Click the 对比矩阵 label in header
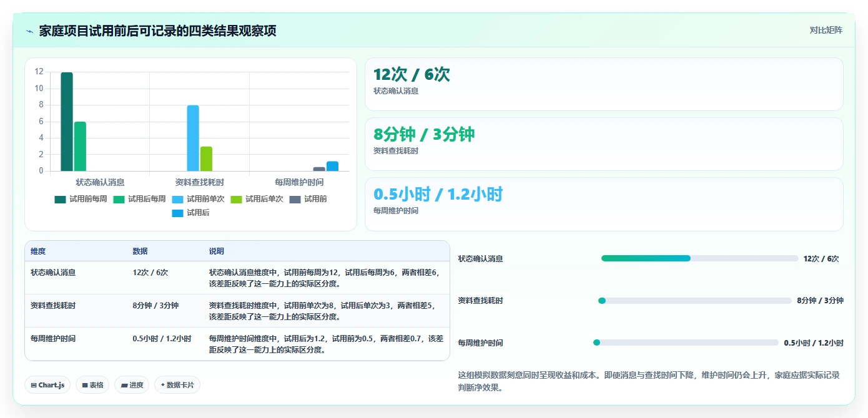Image resolution: width=868 pixels, height=418 pixels. pyautogui.click(x=826, y=30)
